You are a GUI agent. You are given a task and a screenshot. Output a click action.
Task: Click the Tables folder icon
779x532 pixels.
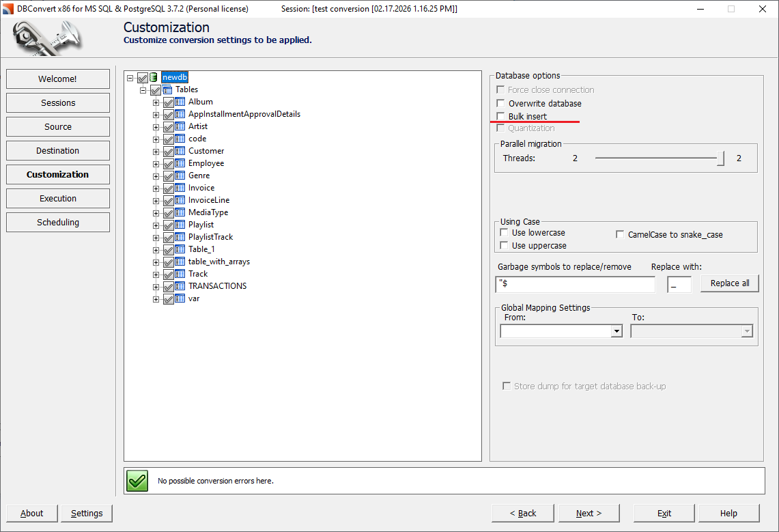point(167,89)
